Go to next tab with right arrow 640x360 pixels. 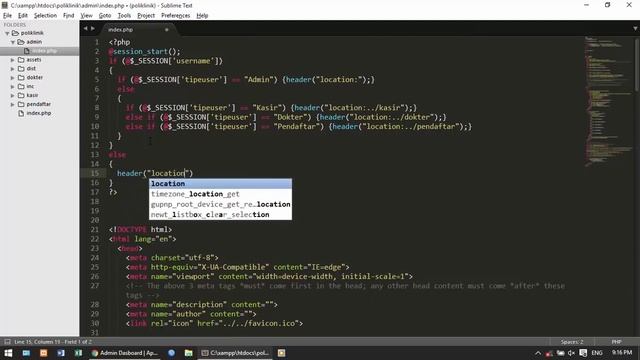coord(93,29)
